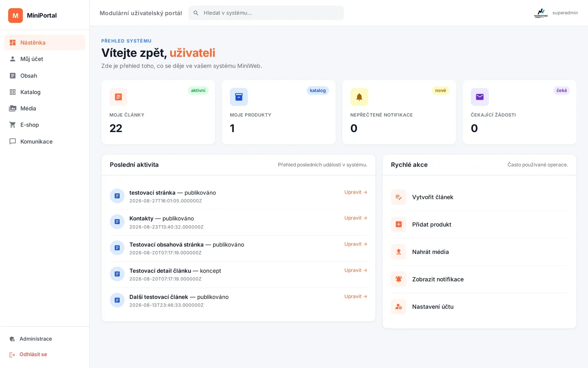Open the Katalog section
Screen dimensions: 588x368
(44, 92)
